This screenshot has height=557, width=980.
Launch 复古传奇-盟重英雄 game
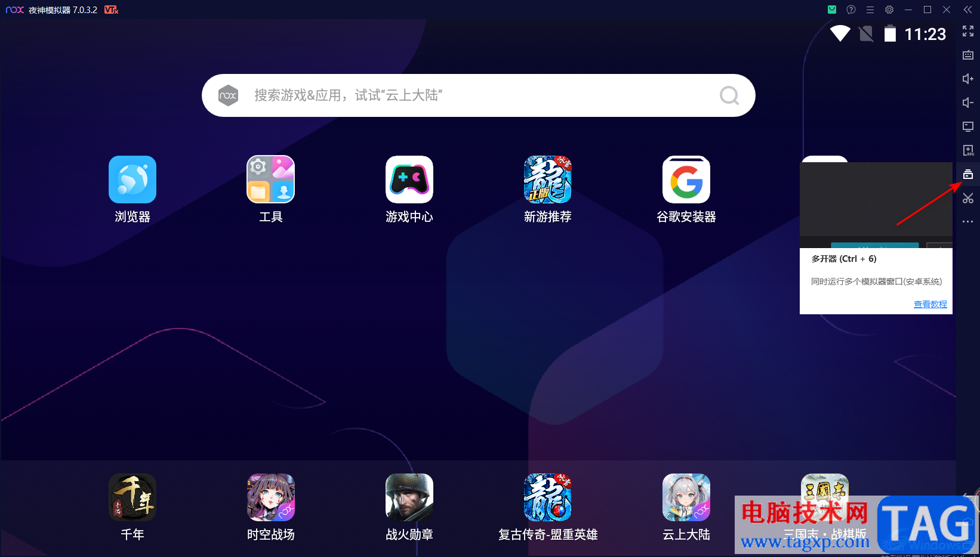click(548, 497)
